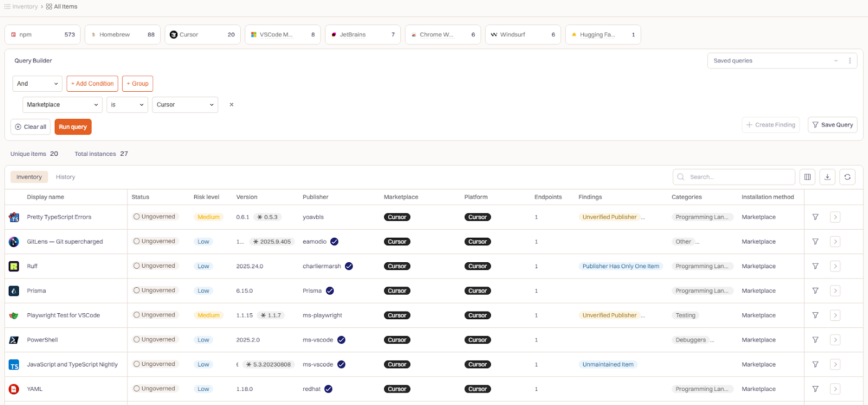Switch to the Inventory tab
The width and height of the screenshot is (868, 405).
tap(29, 177)
